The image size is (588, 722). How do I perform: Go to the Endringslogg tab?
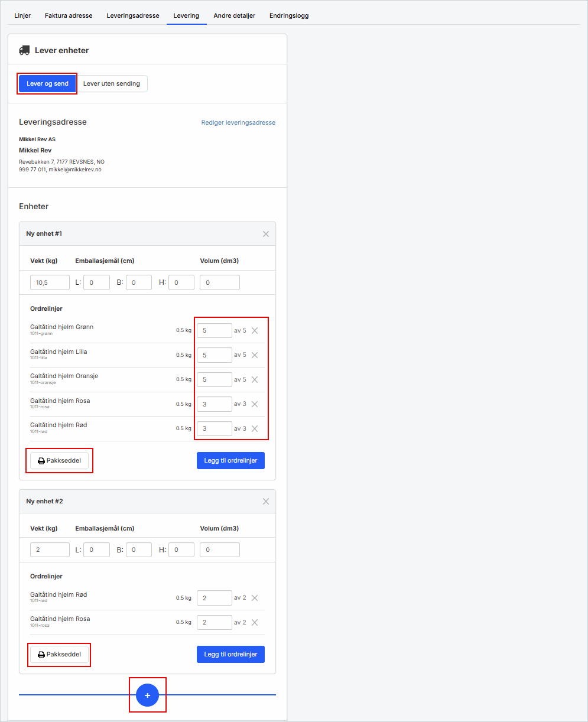coord(289,15)
